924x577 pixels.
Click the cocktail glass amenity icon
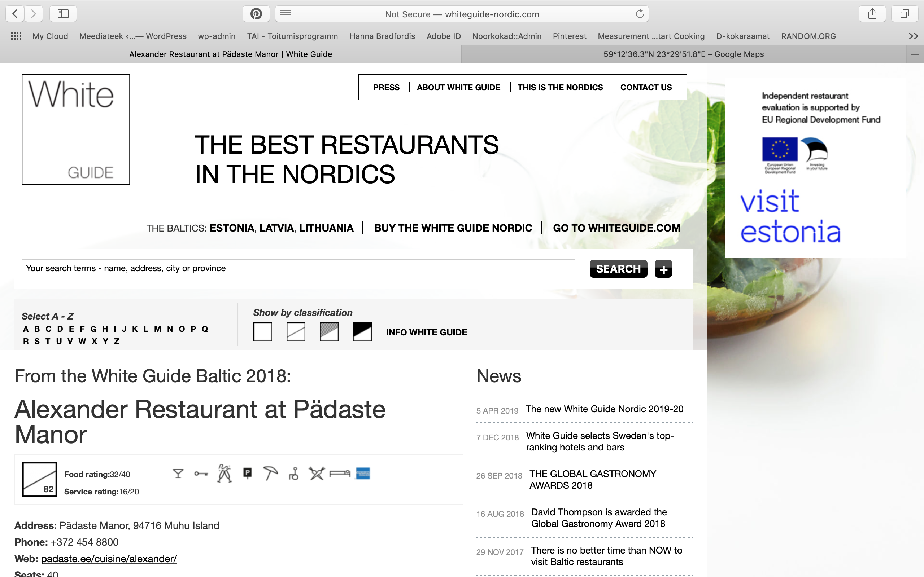178,474
